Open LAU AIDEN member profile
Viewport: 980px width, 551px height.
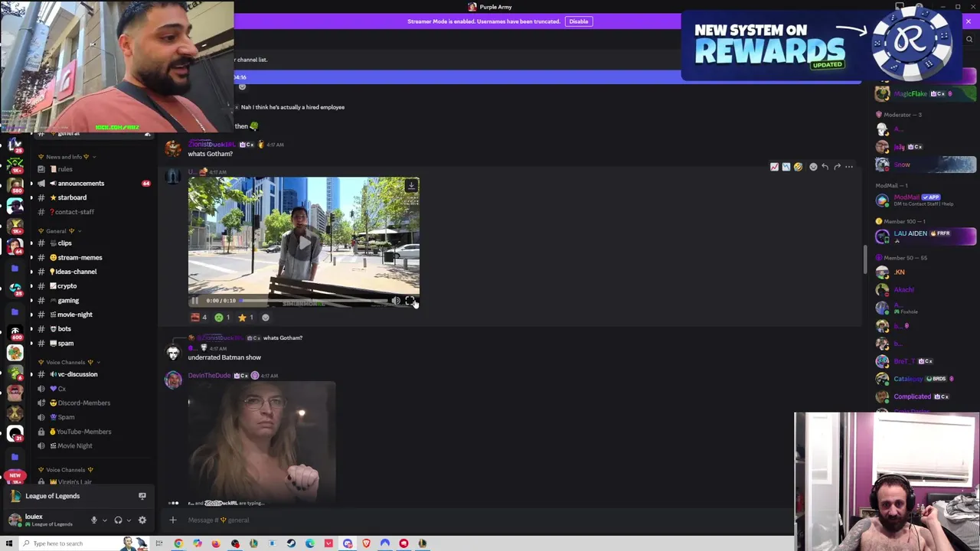pos(926,236)
